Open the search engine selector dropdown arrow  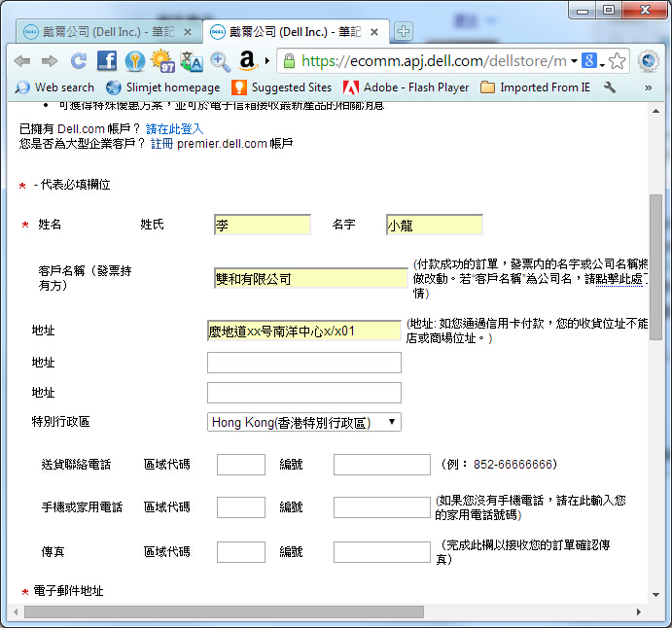tap(602, 65)
